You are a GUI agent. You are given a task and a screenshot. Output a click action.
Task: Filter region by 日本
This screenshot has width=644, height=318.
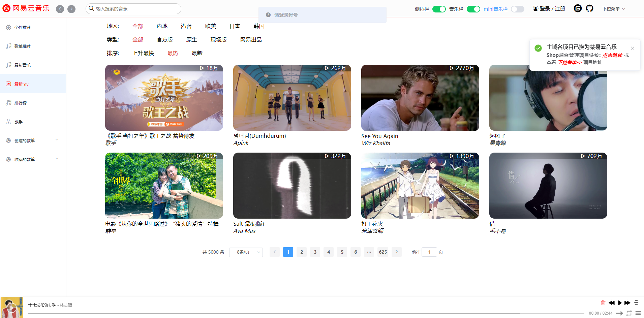click(235, 26)
